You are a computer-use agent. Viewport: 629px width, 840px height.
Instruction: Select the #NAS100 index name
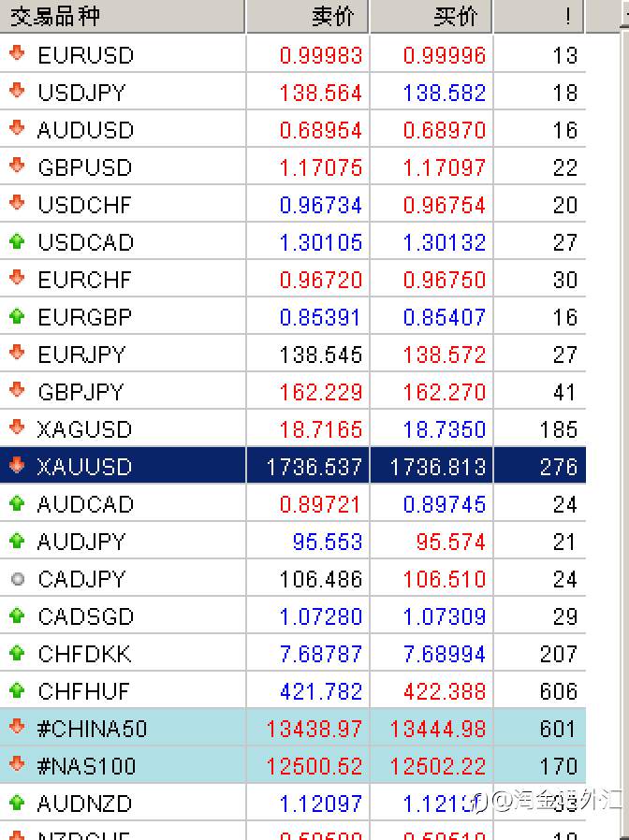point(86,767)
